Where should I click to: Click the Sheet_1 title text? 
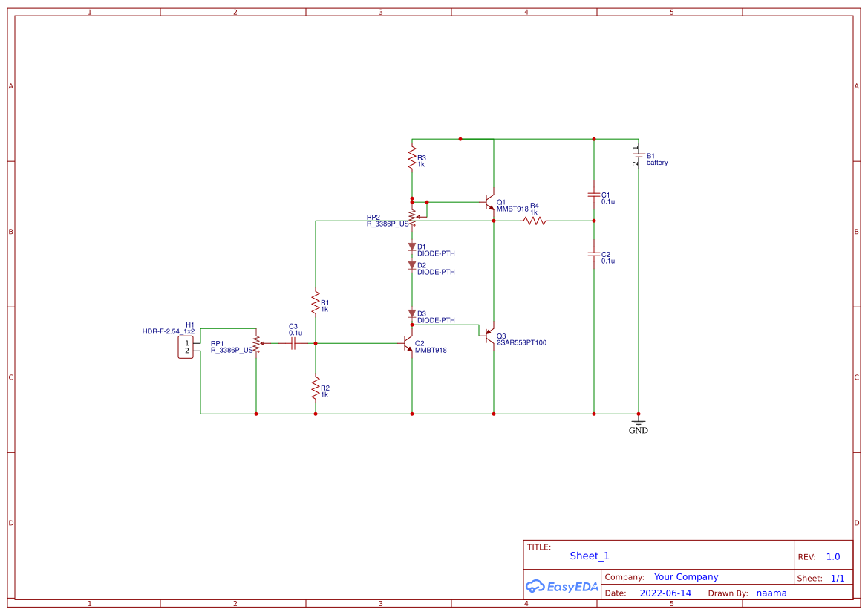(589, 555)
